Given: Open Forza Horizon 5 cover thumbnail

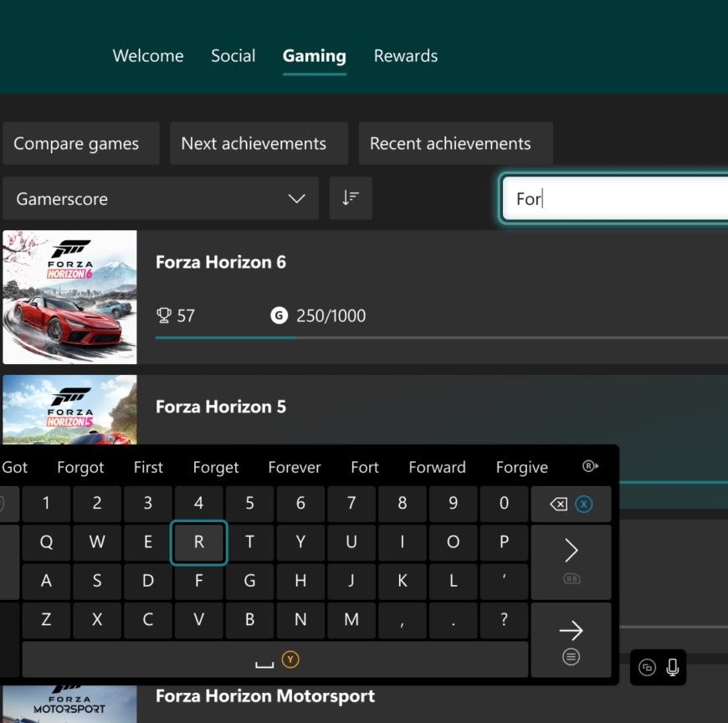Looking at the screenshot, I should tap(69, 409).
